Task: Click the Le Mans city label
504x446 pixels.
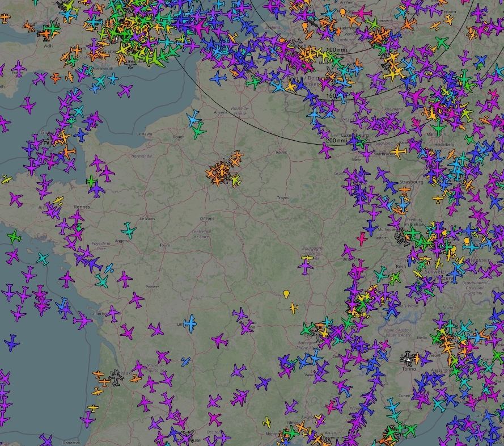Action: point(147,219)
